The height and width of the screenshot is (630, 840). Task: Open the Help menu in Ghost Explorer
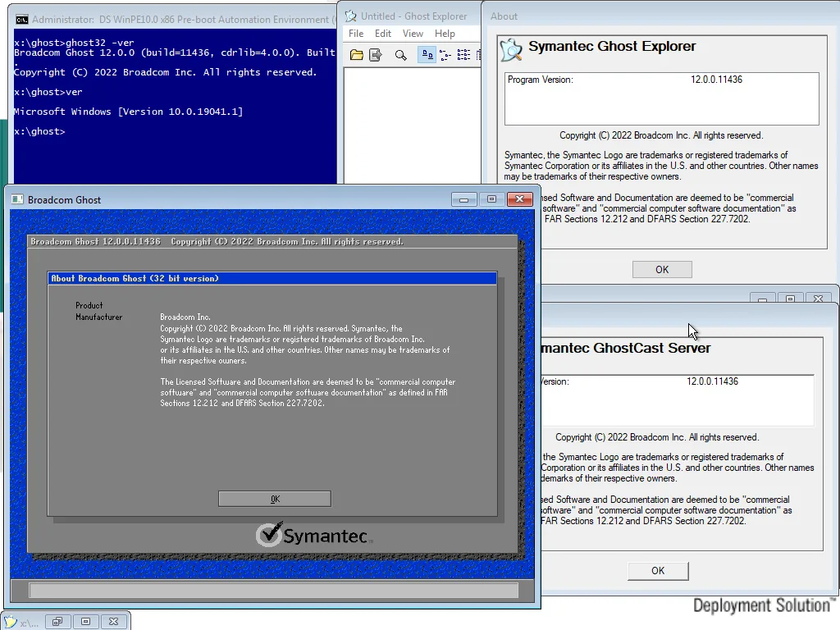(445, 34)
